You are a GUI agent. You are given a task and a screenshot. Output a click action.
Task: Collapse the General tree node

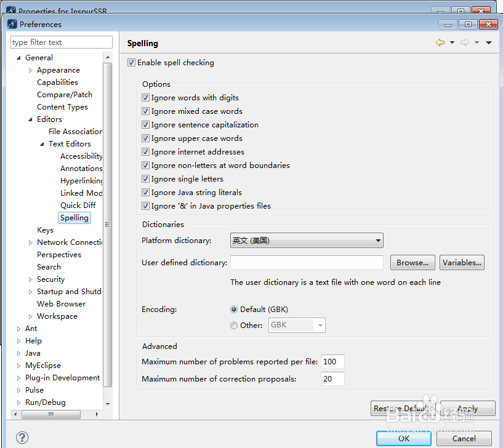(x=18, y=58)
